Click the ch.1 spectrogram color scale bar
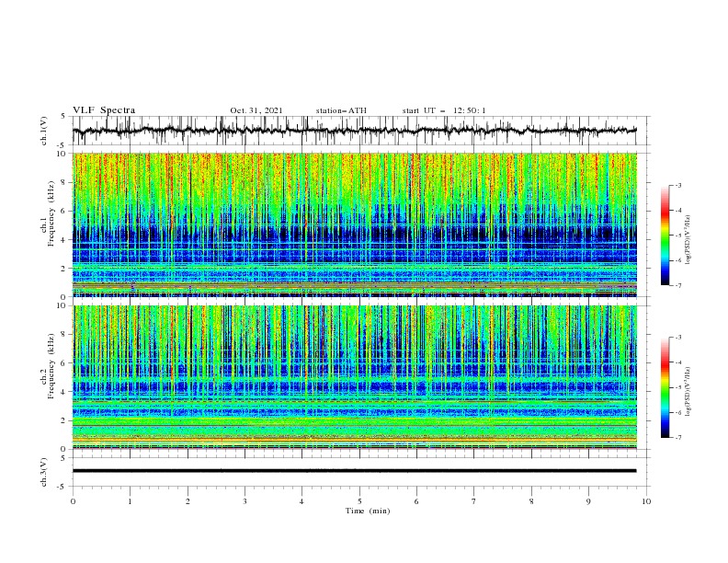This screenshot has width=728, height=563. tap(665, 236)
